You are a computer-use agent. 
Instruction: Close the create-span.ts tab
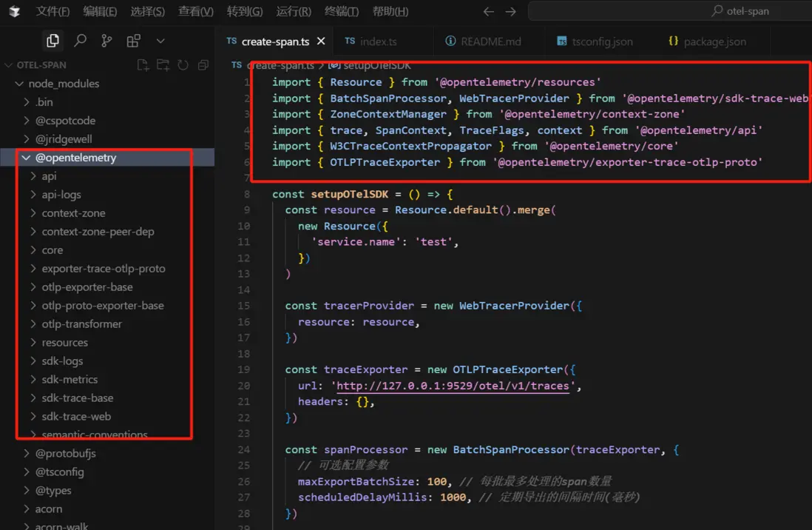[x=322, y=41]
